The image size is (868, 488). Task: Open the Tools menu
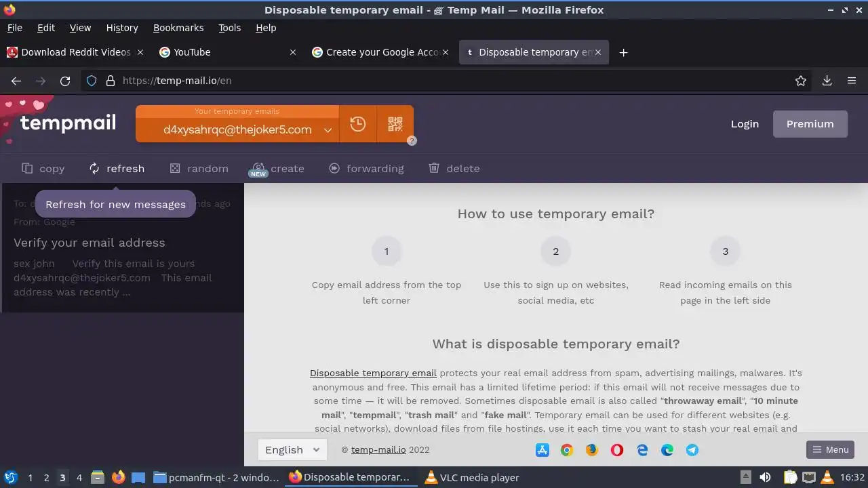pyautogui.click(x=229, y=28)
